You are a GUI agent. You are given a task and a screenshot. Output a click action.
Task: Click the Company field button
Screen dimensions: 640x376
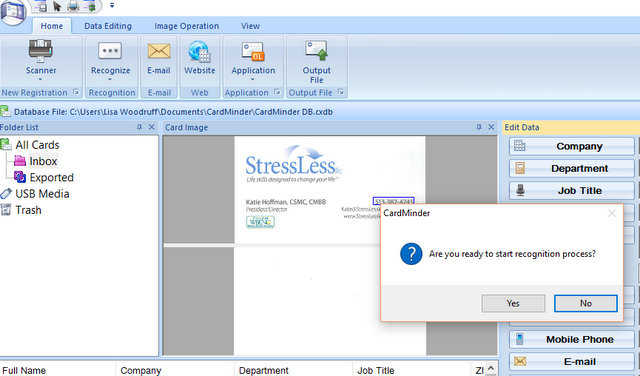tap(572, 146)
